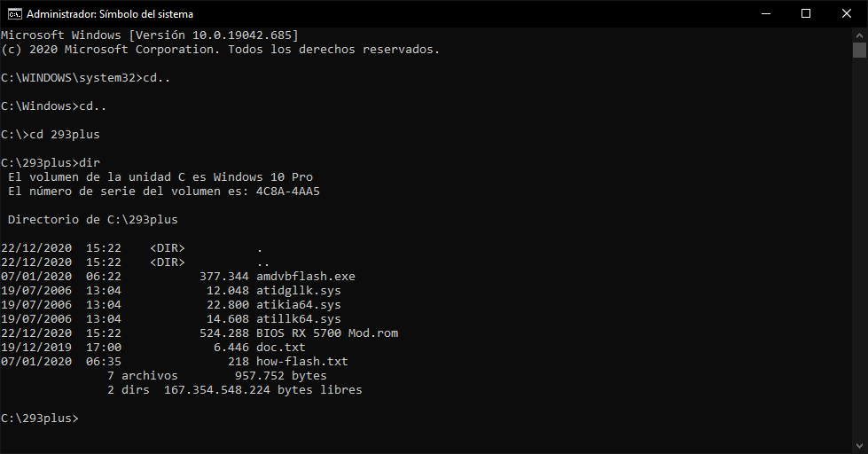Click the atillk64.sys file name
Viewport: 868px width, 454px height.
299,319
